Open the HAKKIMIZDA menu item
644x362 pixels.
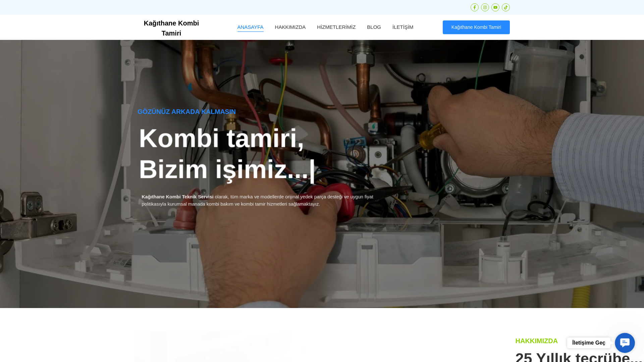point(290,27)
